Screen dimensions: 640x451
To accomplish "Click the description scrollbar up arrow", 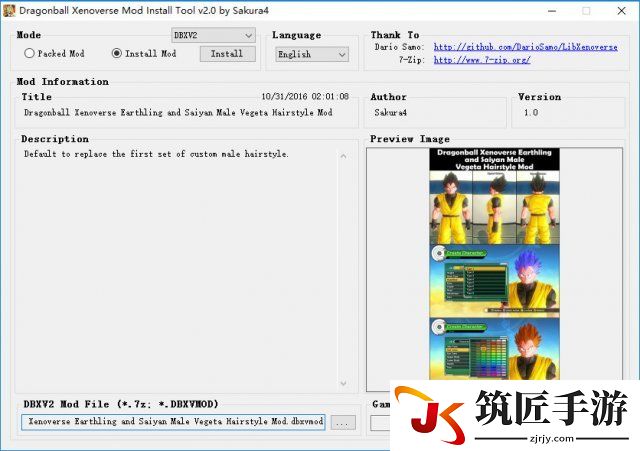I will point(343,156).
